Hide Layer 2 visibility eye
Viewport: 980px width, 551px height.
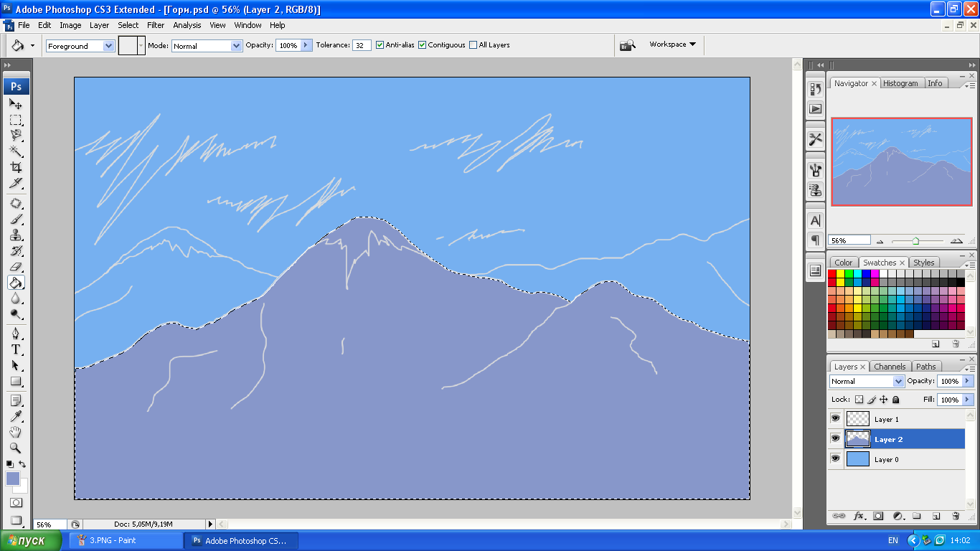point(835,438)
